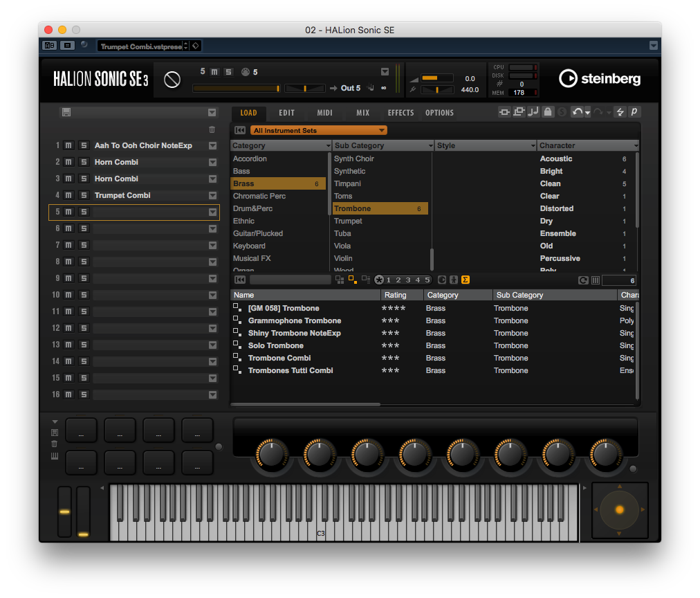Open the All Instrument Sets dropdown
The width and height of the screenshot is (700, 598).
tap(318, 130)
